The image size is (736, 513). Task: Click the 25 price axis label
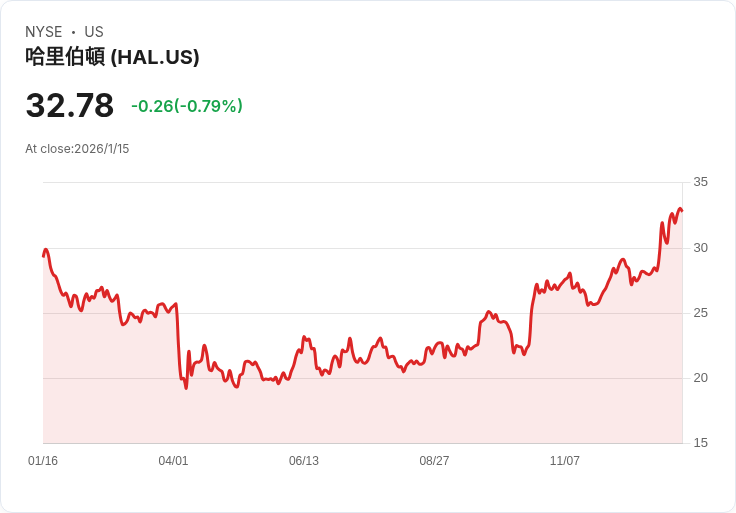point(700,313)
